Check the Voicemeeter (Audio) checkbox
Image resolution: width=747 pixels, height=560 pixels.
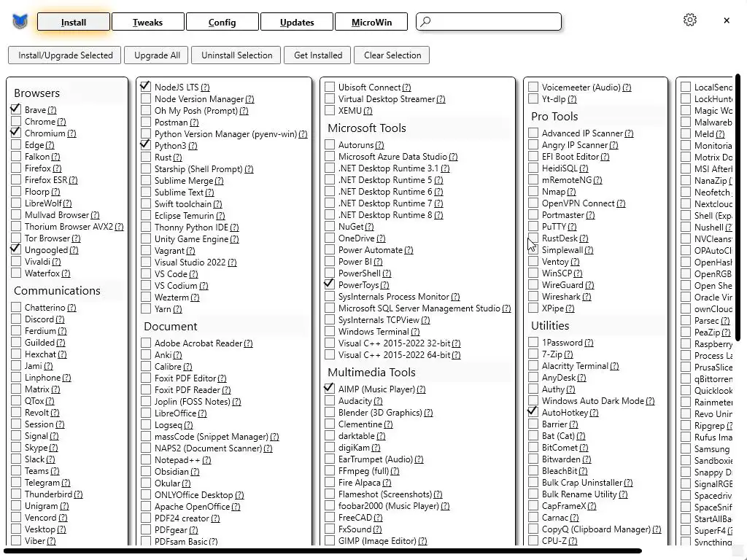533,87
